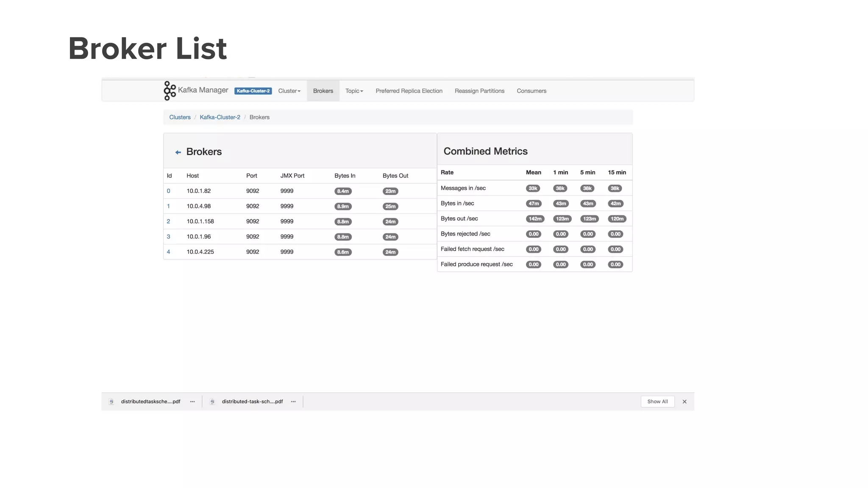The height and width of the screenshot is (488, 868).
Task: Open the Brokers navigation tab
Action: tap(323, 91)
